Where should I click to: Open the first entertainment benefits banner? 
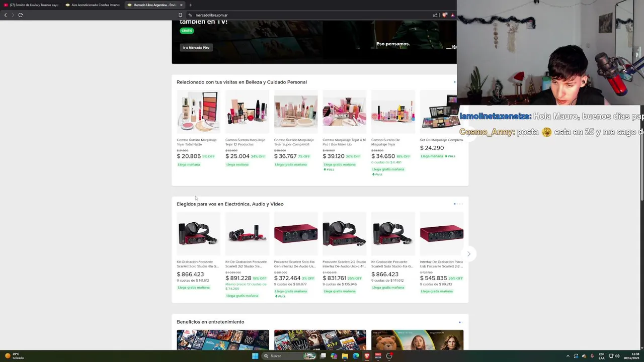coord(223,340)
